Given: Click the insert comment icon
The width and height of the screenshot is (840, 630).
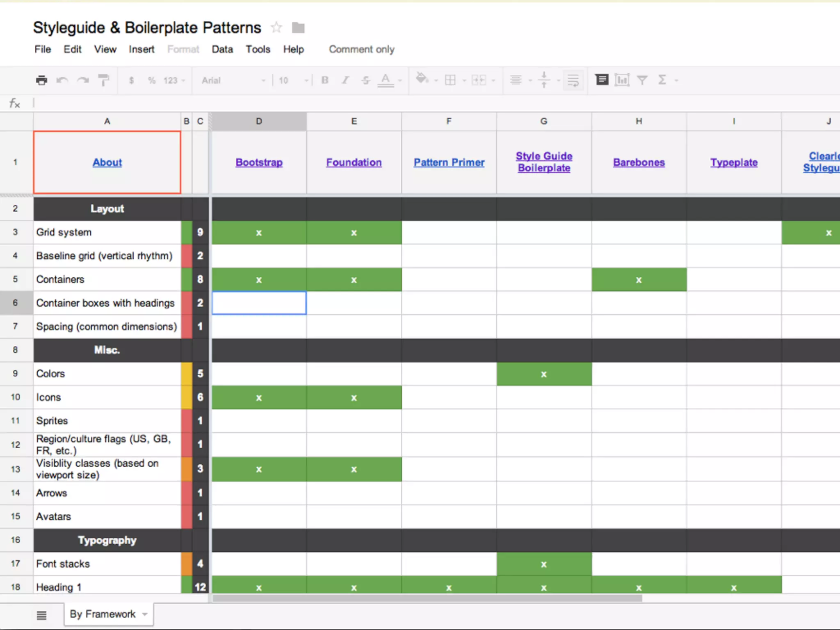Looking at the screenshot, I should (x=602, y=80).
